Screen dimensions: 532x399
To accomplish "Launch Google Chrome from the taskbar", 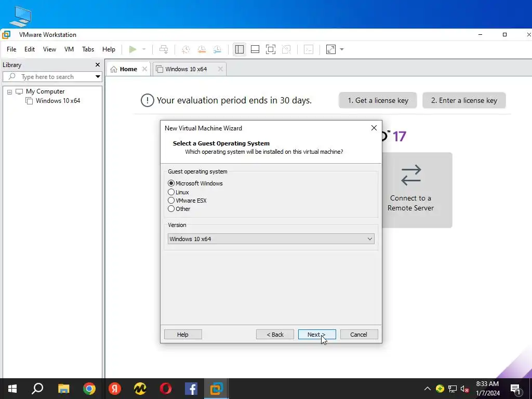I will click(x=89, y=389).
